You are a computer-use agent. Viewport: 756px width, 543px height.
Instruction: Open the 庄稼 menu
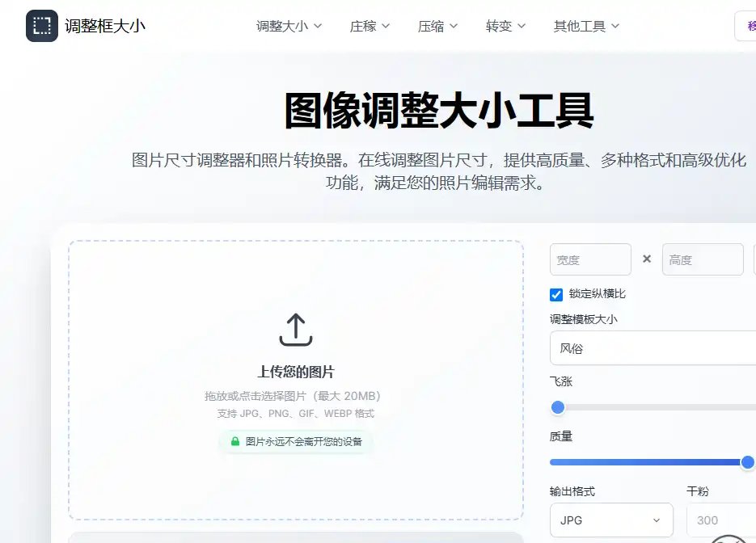(x=370, y=26)
